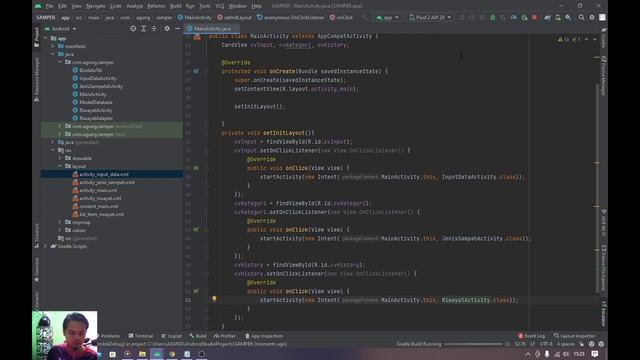
Task: Open Project panel gear options
Action: pyautogui.click(x=167, y=29)
